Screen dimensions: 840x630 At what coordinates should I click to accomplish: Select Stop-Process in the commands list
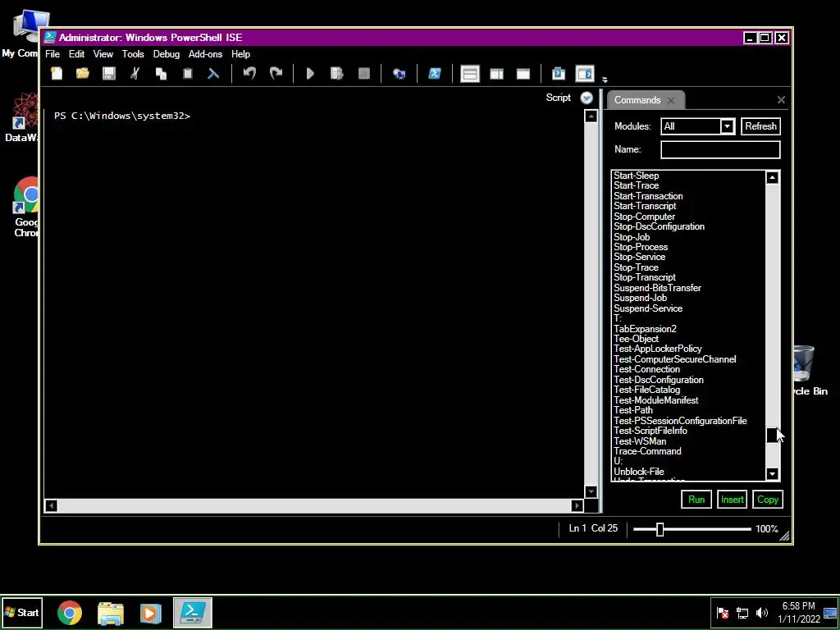640,247
